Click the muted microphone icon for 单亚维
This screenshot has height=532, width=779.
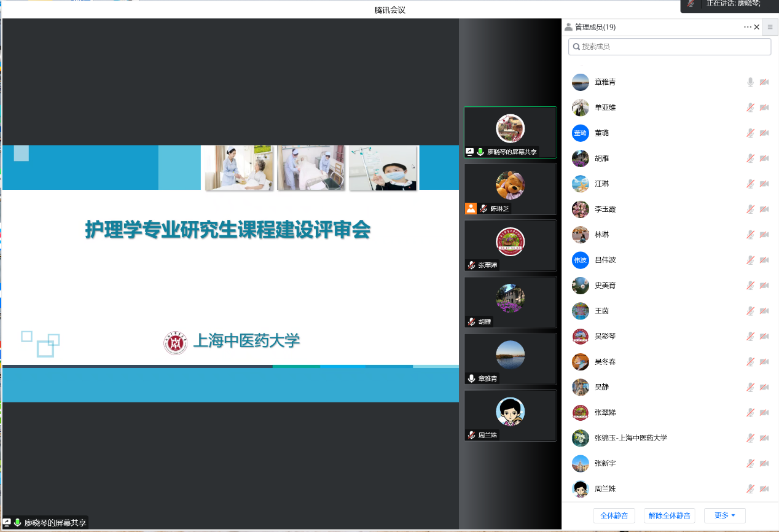tap(750, 108)
